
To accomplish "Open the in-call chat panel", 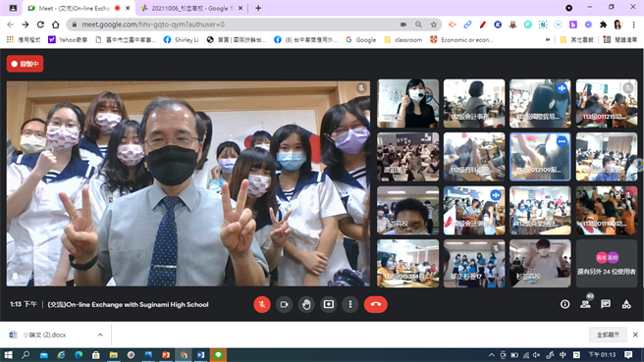I will click(606, 304).
